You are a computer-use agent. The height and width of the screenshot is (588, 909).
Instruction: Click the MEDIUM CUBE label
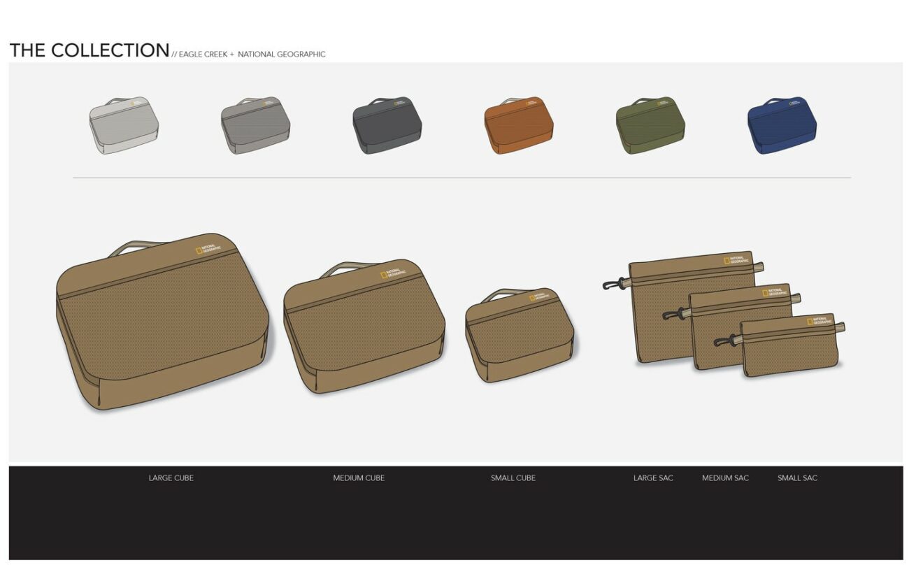(359, 478)
